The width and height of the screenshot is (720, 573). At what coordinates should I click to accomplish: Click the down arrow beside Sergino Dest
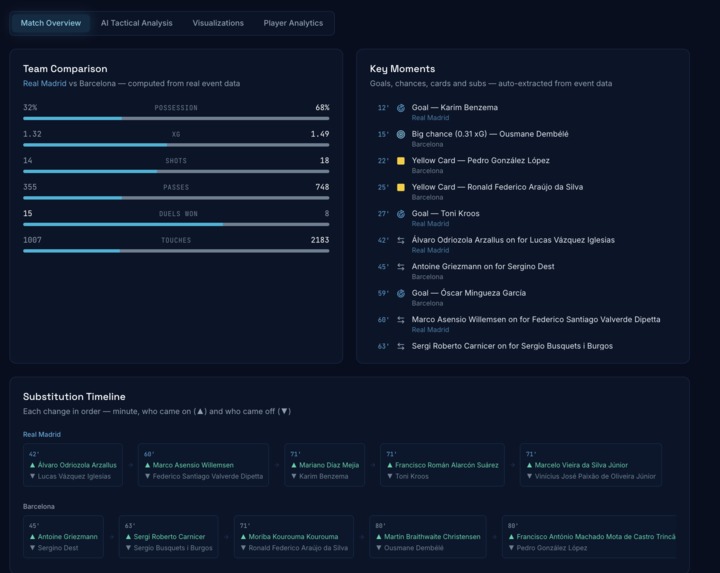(x=32, y=548)
